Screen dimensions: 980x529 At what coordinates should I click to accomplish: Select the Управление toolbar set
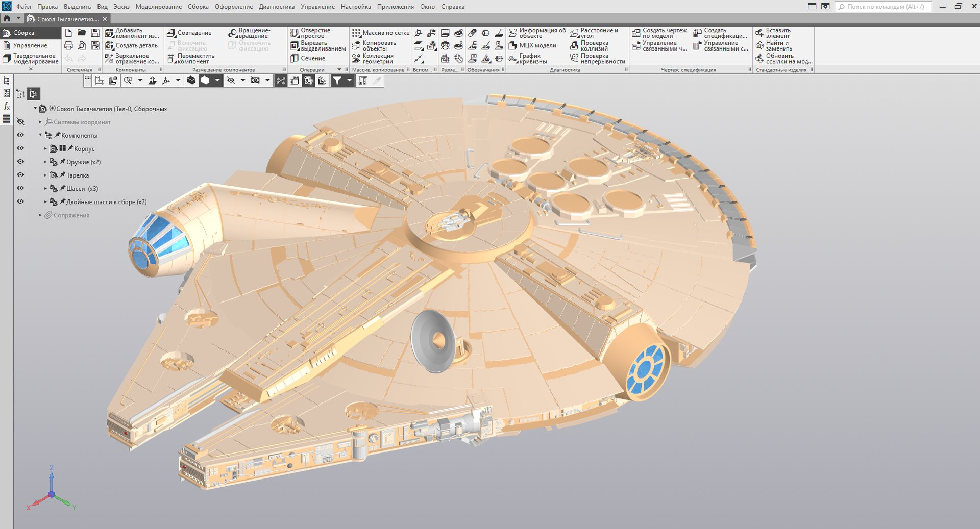pyautogui.click(x=30, y=45)
